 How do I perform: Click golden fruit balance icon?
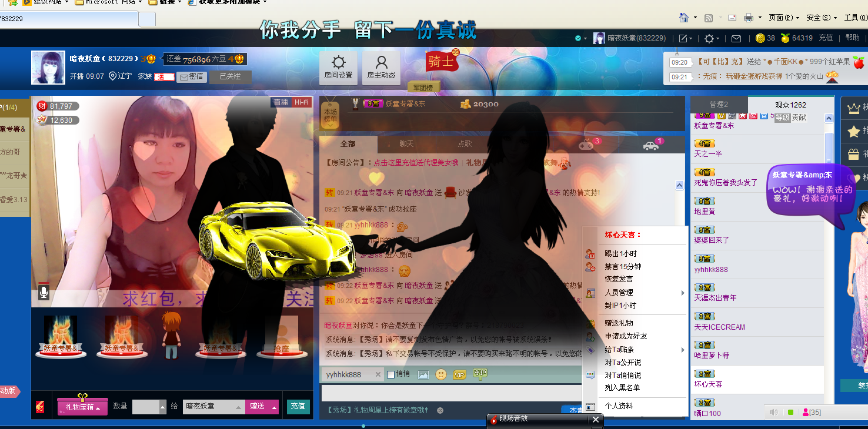[784, 38]
